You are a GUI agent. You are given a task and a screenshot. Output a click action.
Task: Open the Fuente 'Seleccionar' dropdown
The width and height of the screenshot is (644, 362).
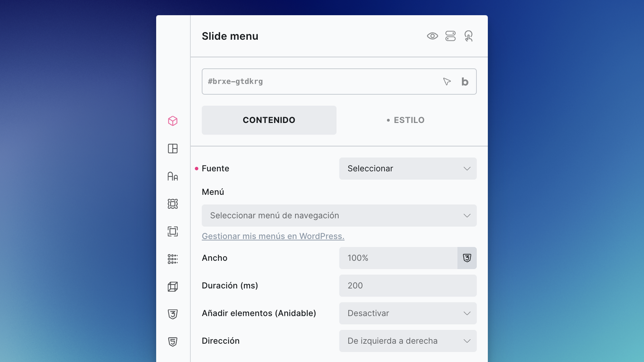(408, 169)
